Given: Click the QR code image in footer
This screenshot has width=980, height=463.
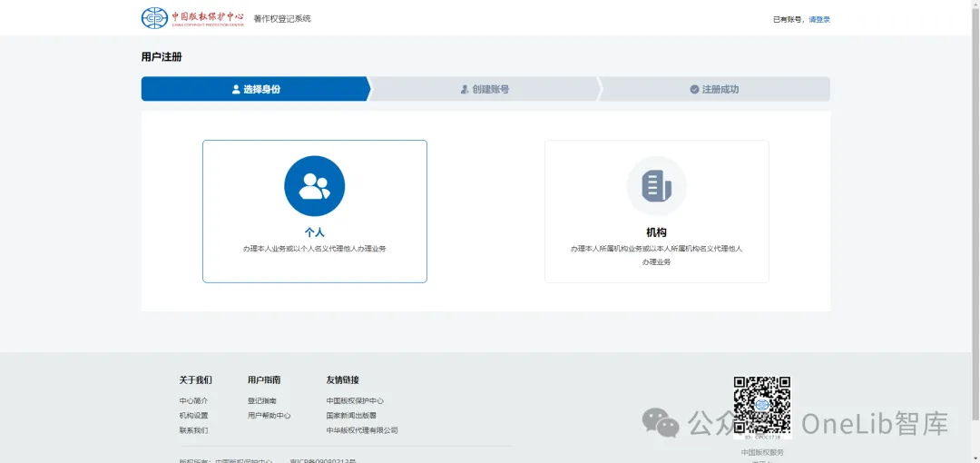Looking at the screenshot, I should point(762,405).
